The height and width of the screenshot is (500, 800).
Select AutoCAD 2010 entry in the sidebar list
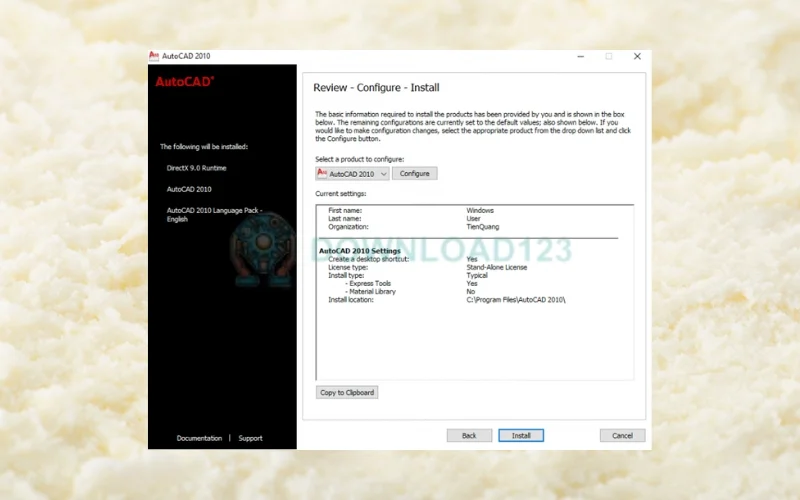(189, 189)
